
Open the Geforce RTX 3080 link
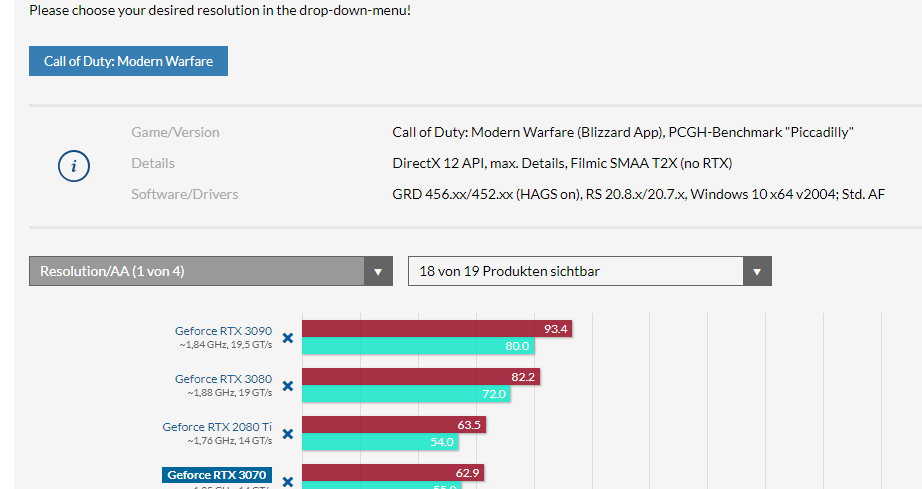[x=223, y=379]
